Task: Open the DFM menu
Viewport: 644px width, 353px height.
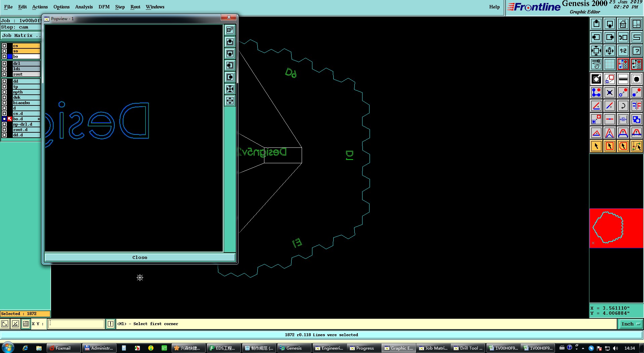Action: (x=104, y=7)
